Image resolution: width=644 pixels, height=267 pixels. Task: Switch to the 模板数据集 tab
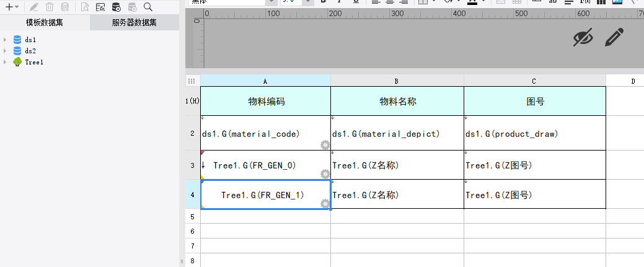(x=45, y=23)
